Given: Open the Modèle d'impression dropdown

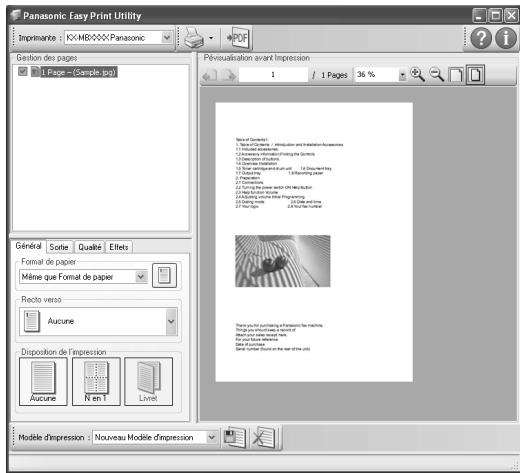Looking at the screenshot, I should tap(211, 437).
